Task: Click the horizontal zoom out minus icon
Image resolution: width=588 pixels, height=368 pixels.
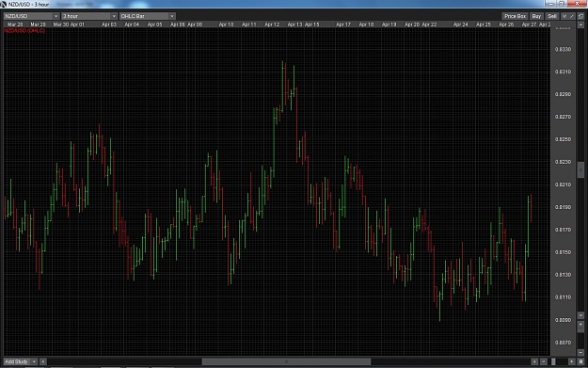Action: [x=544, y=361]
